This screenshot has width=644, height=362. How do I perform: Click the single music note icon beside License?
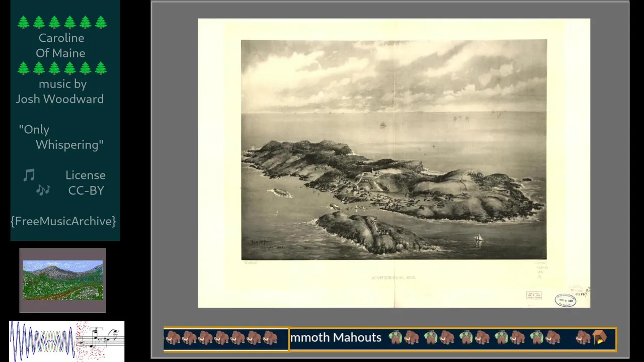click(x=29, y=175)
